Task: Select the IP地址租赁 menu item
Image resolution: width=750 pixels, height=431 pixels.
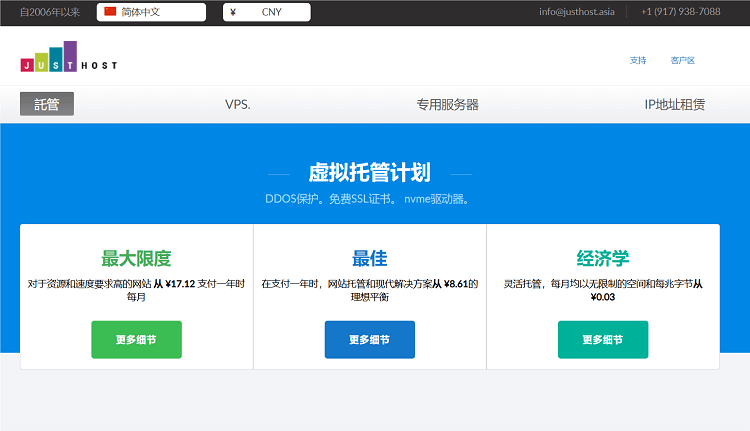Action: tap(675, 104)
